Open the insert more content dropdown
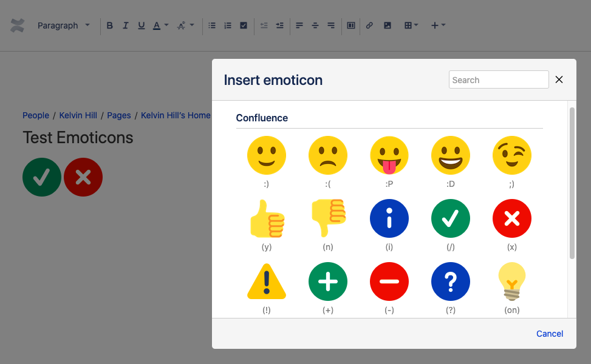The height and width of the screenshot is (364, 591). pos(437,25)
